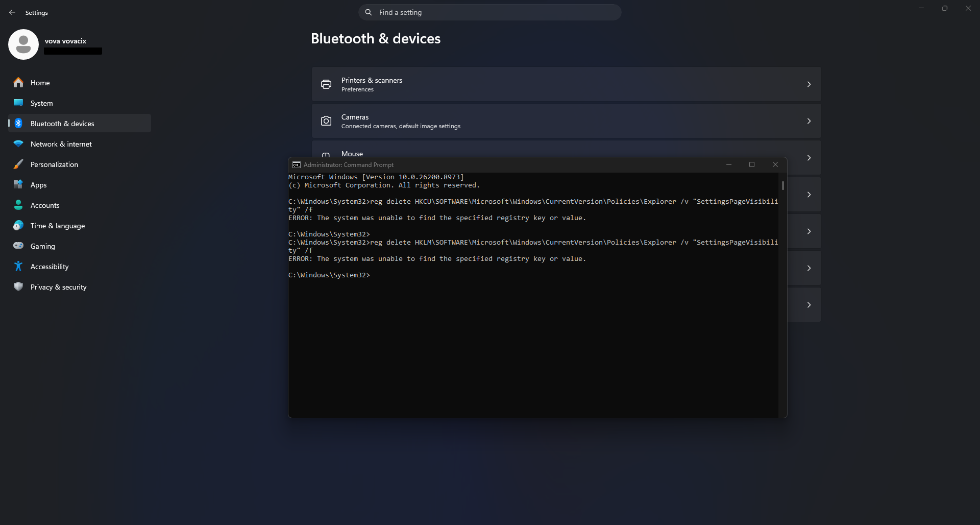Click the System monitor icon in sidebar
Image resolution: width=980 pixels, height=525 pixels.
tap(18, 103)
